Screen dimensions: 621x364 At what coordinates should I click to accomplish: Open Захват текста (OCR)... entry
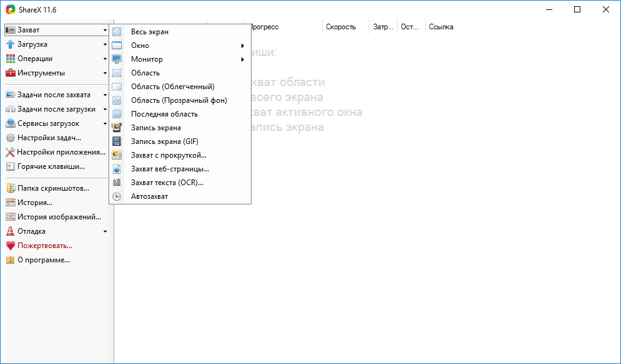[180, 183]
